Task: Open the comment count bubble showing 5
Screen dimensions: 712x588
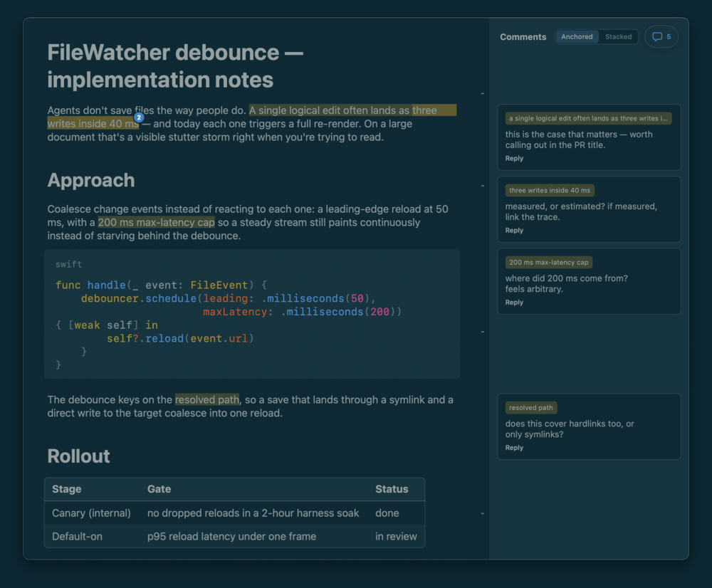Action: [x=661, y=37]
